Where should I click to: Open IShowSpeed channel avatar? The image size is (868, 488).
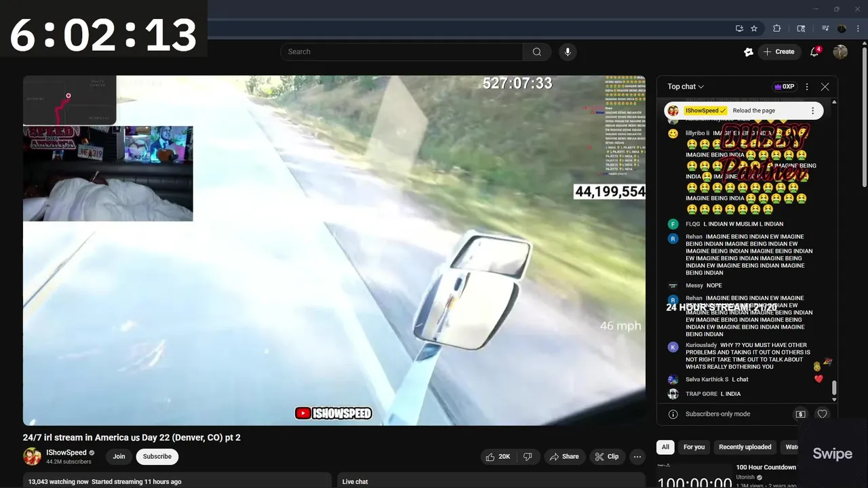point(32,457)
